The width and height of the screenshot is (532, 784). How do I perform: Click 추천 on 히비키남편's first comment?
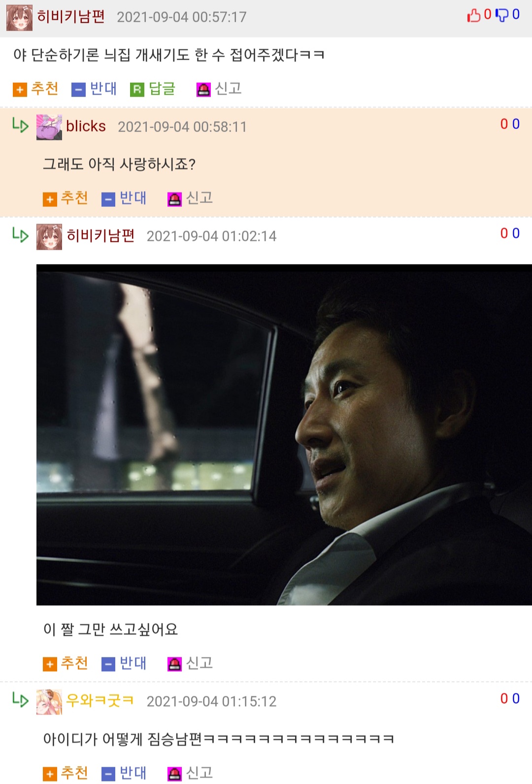(35, 89)
